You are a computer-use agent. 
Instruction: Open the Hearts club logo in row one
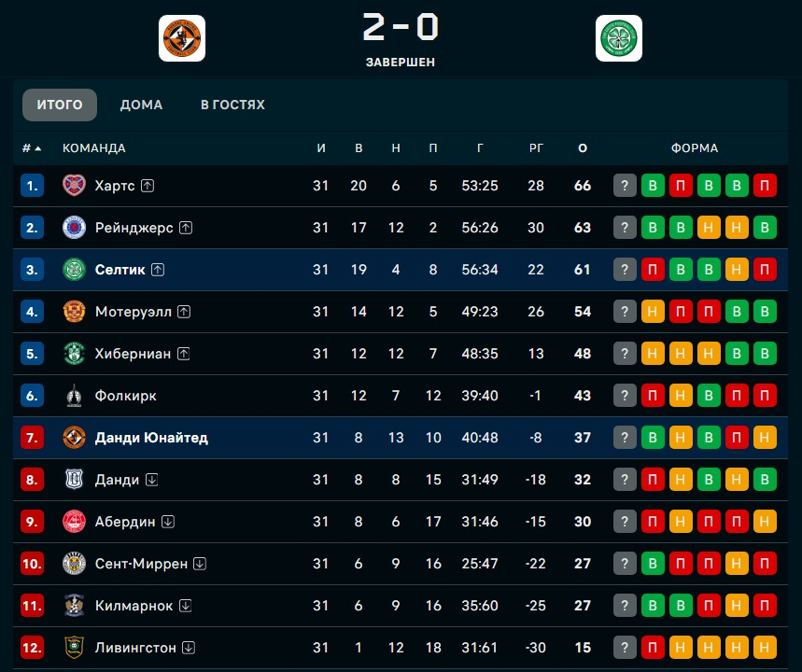(74, 186)
